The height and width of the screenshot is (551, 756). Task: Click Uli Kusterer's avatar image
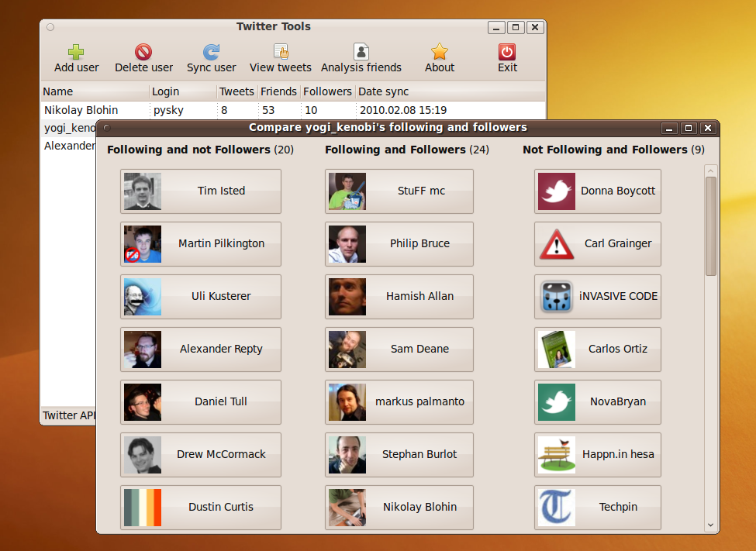(x=143, y=297)
